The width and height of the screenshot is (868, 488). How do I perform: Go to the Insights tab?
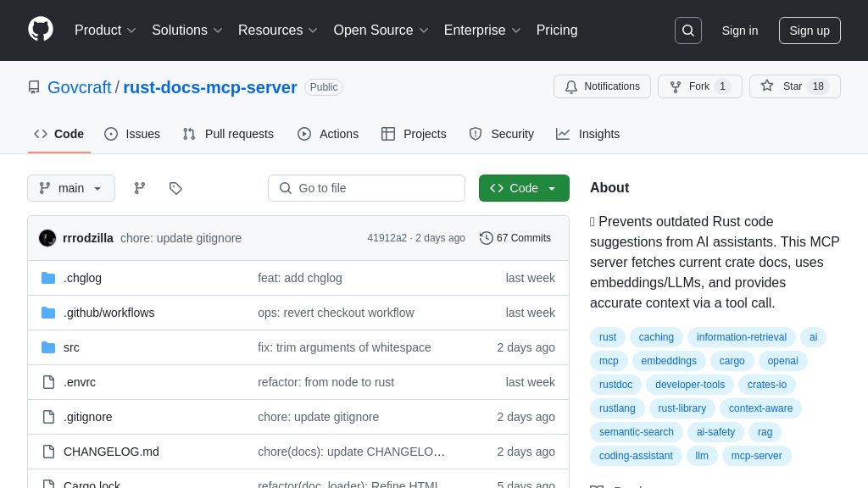(588, 134)
